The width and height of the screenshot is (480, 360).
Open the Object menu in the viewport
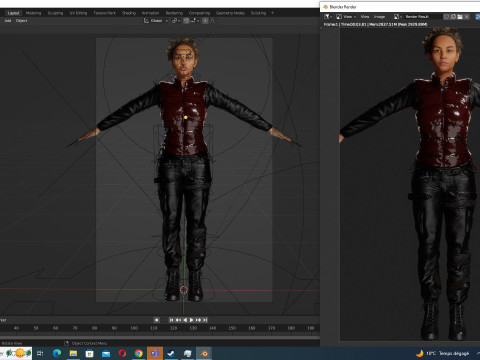21,21
